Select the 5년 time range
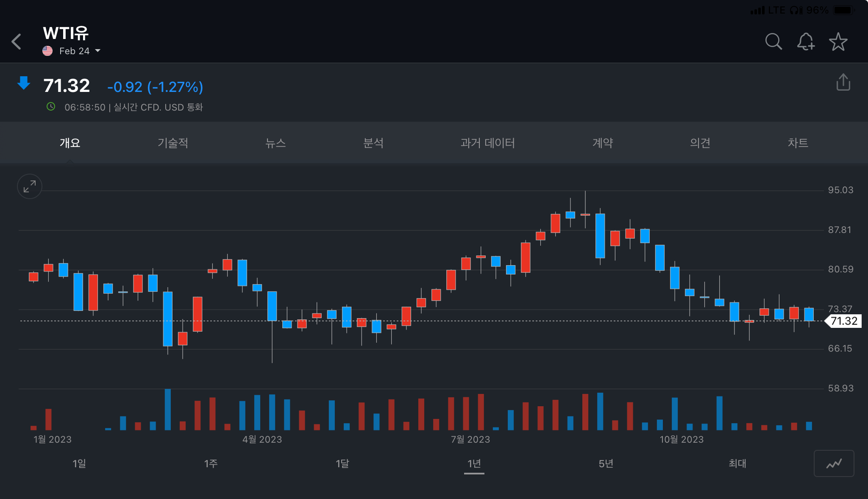 [606, 463]
